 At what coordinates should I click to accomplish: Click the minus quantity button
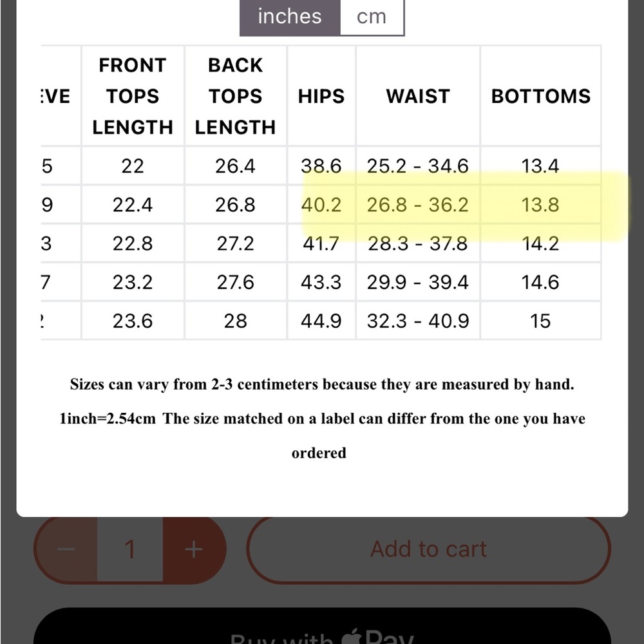[x=66, y=549]
